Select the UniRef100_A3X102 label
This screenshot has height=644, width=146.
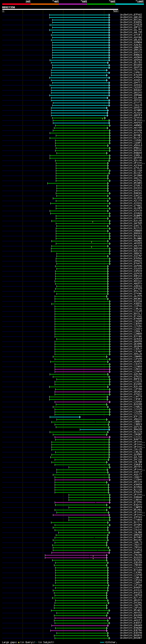pyautogui.click(x=131, y=590)
